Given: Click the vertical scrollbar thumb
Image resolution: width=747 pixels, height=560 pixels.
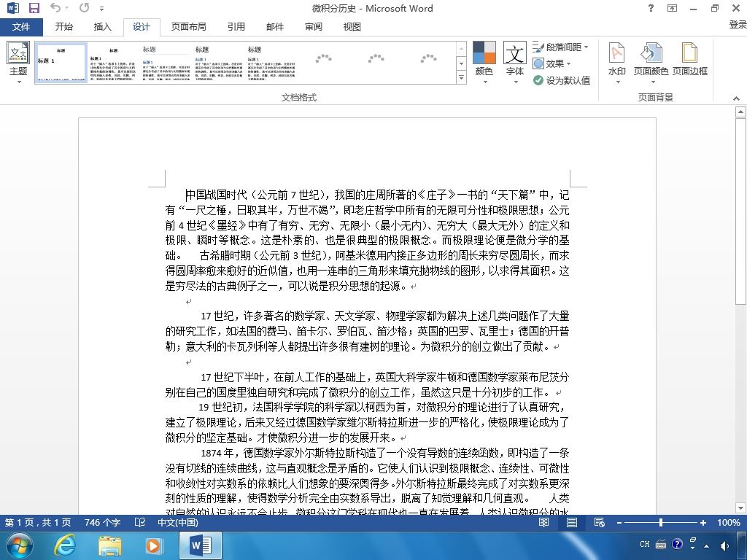Looking at the screenshot, I should 740,211.
